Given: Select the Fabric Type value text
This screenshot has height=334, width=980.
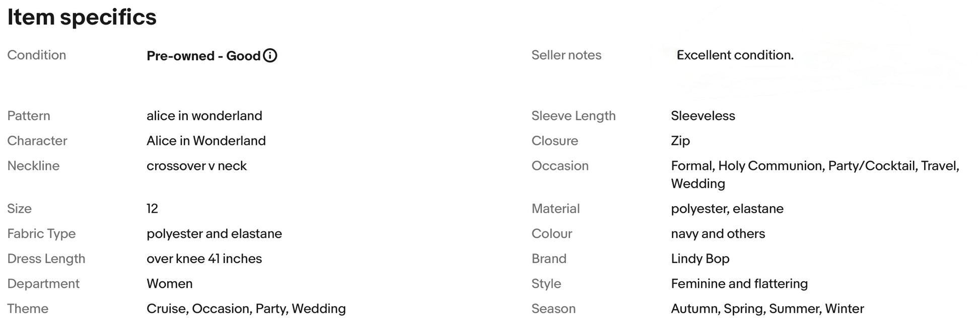Looking at the screenshot, I should (214, 233).
